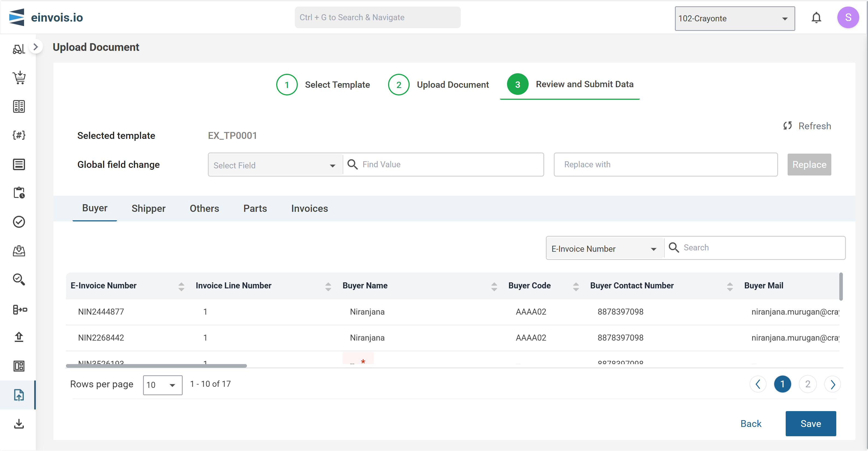Click cell NIN2444877
The image size is (868, 451).
pyautogui.click(x=101, y=312)
